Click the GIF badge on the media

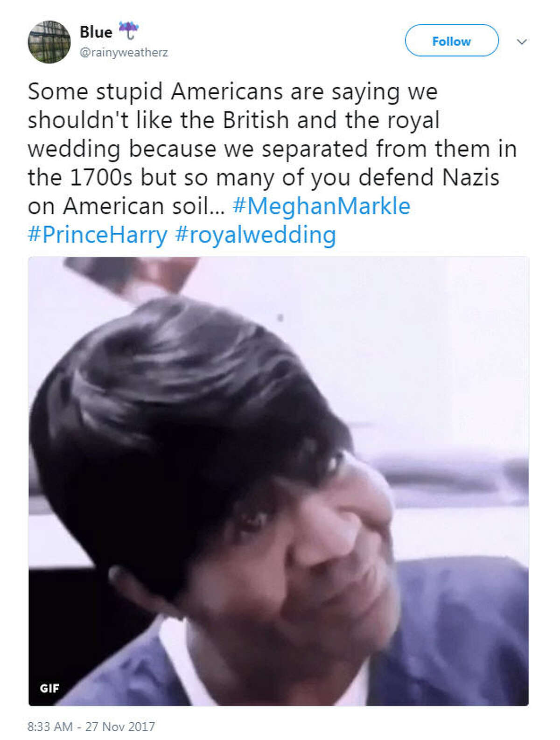tap(49, 688)
